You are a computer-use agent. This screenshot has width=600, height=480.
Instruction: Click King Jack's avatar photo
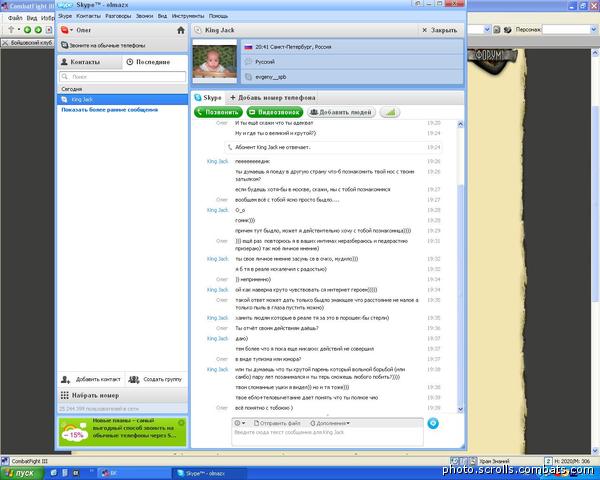pos(215,61)
